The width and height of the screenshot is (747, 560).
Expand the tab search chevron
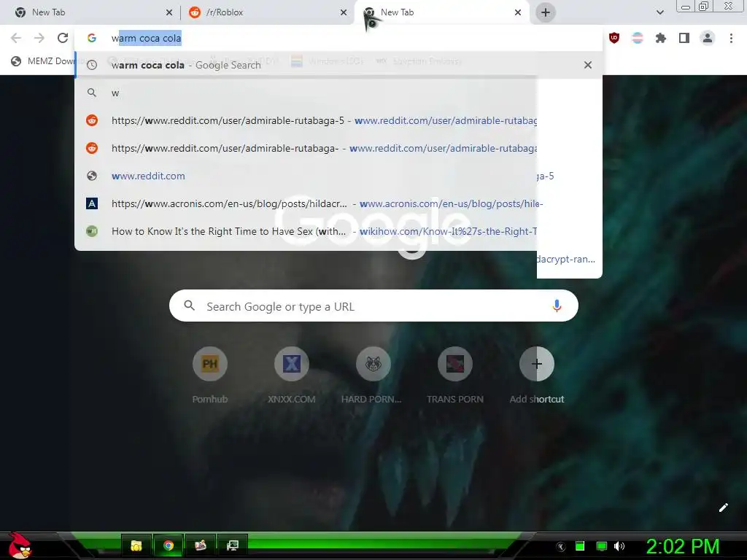click(659, 12)
